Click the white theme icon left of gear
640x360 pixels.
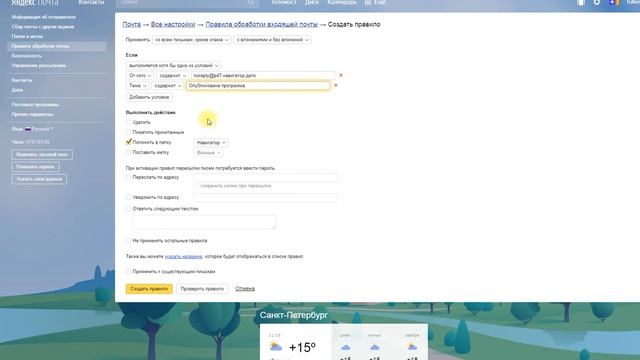pos(581,2)
